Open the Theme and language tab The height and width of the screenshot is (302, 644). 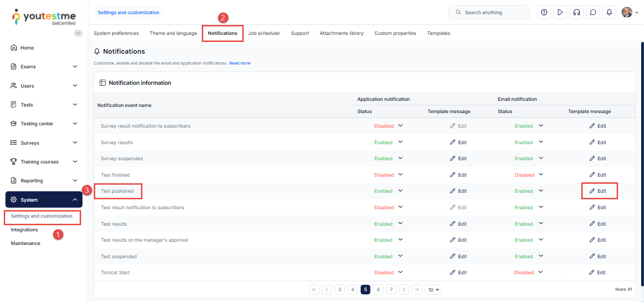coord(173,33)
